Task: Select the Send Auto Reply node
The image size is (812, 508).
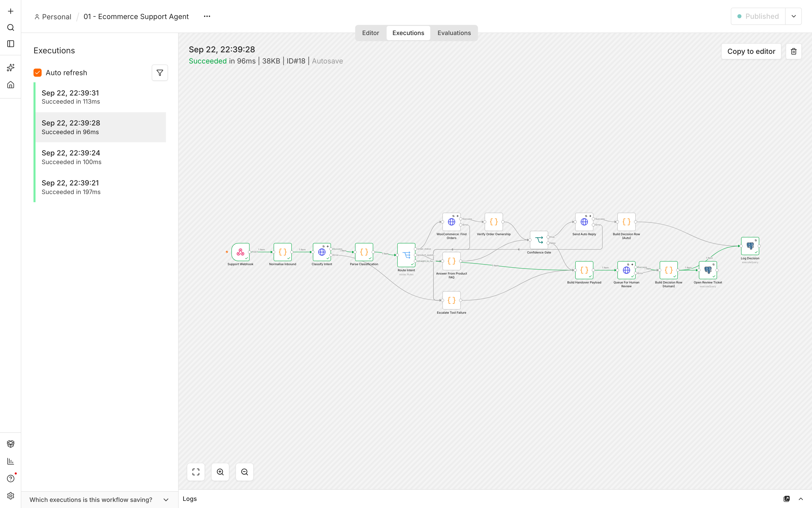Action: (584, 222)
